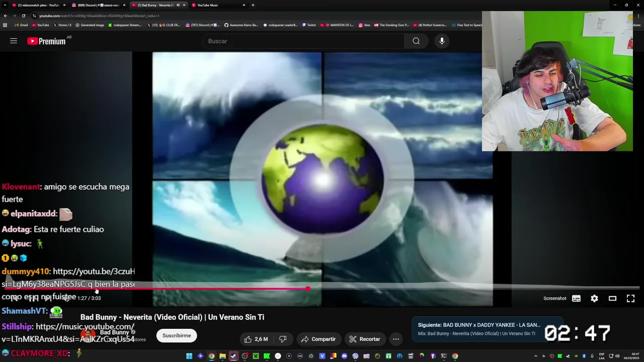Show hidden system tray icons

(536, 356)
